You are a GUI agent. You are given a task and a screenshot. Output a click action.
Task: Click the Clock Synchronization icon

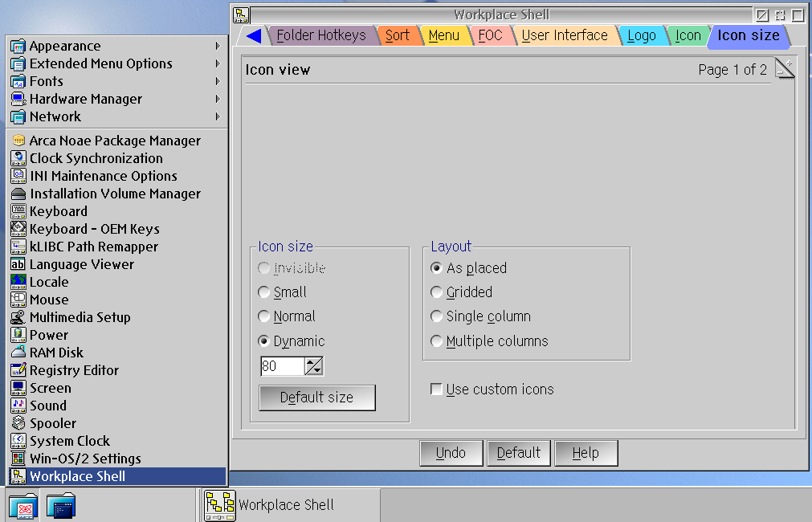[18, 158]
